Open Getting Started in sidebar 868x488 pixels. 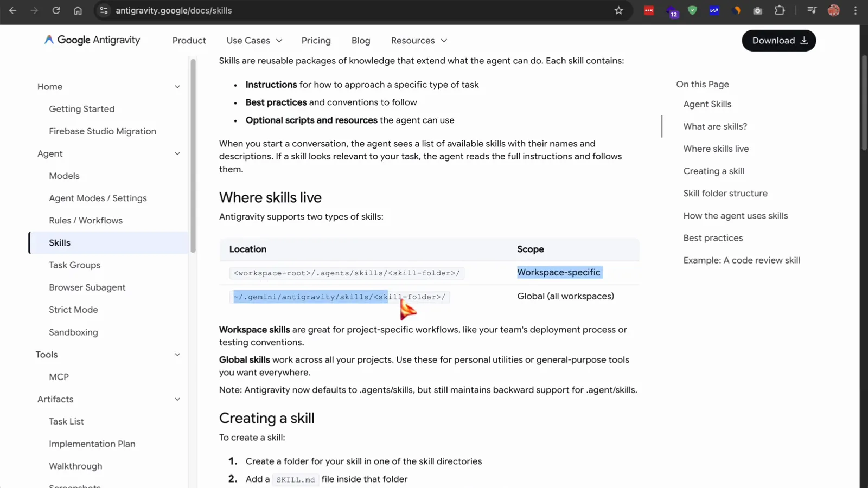82,109
